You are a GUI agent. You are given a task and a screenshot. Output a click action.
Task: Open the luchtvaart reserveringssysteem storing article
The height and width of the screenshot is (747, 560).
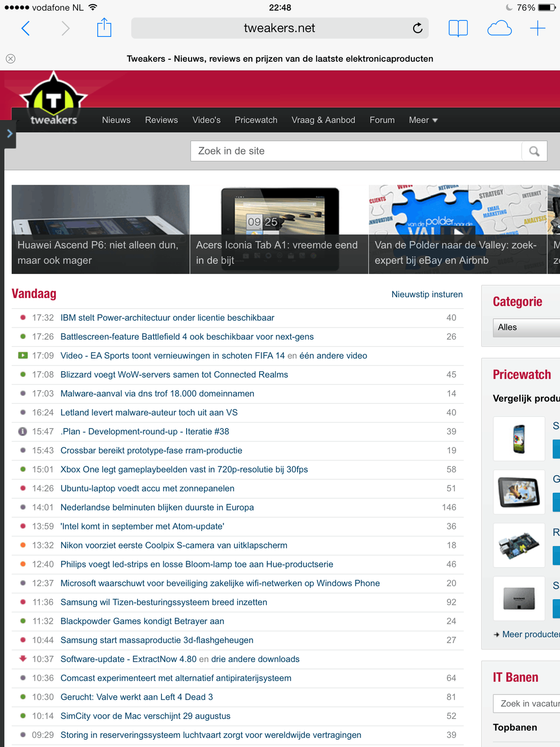coord(211,735)
